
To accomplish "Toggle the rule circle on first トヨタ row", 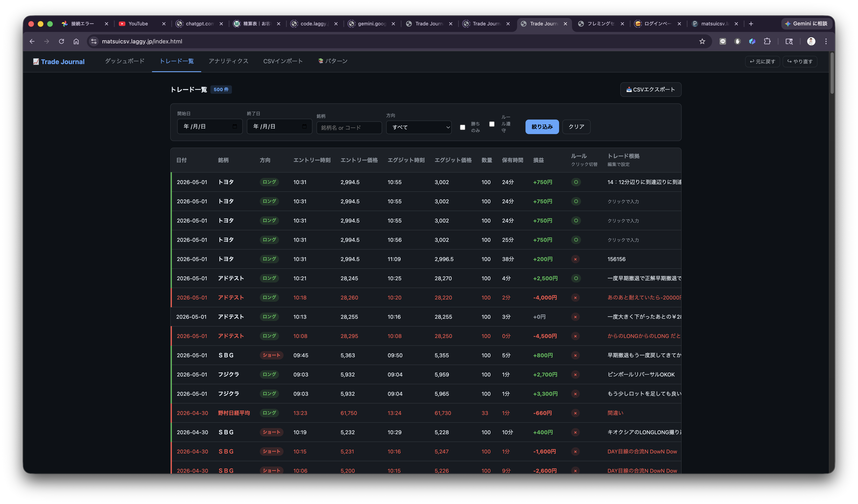I will coord(576,182).
